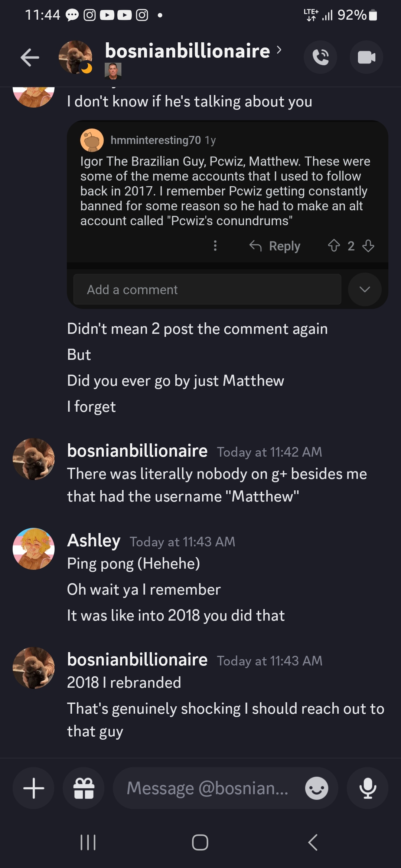The width and height of the screenshot is (401, 868).
Task: Tap the back arrow in the header
Action: 30,57
